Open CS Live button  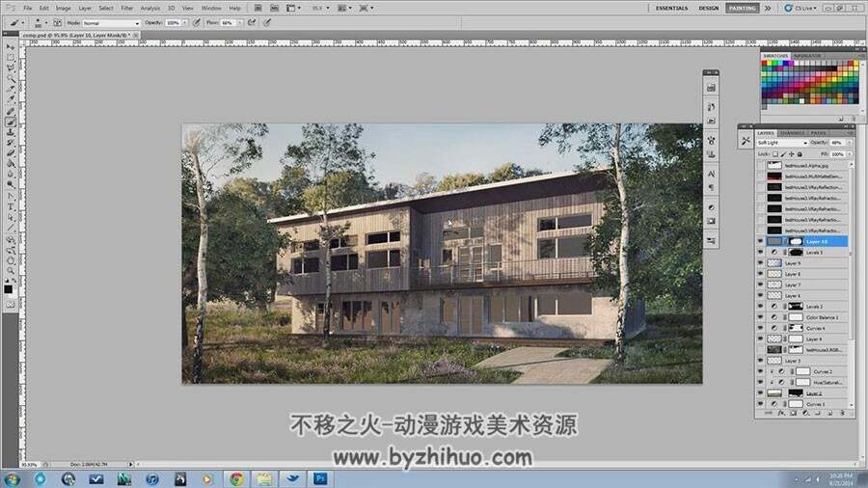(800, 9)
